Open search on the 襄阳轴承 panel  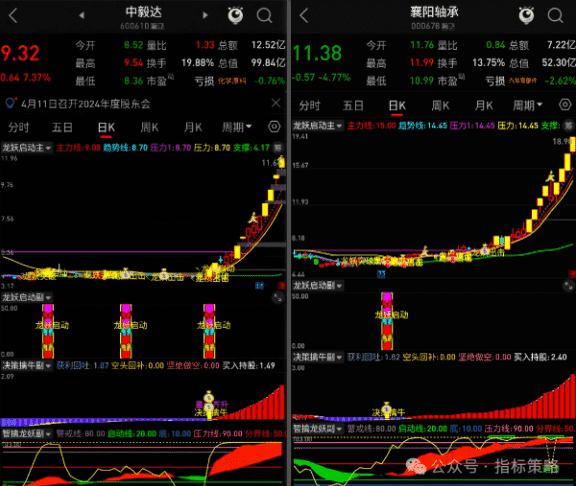[x=555, y=15]
